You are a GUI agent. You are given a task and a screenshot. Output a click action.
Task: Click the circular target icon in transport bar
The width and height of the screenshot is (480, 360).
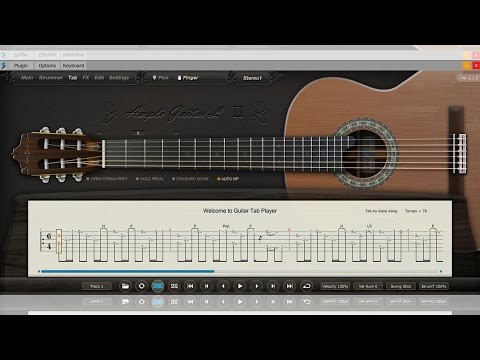pos(141,286)
